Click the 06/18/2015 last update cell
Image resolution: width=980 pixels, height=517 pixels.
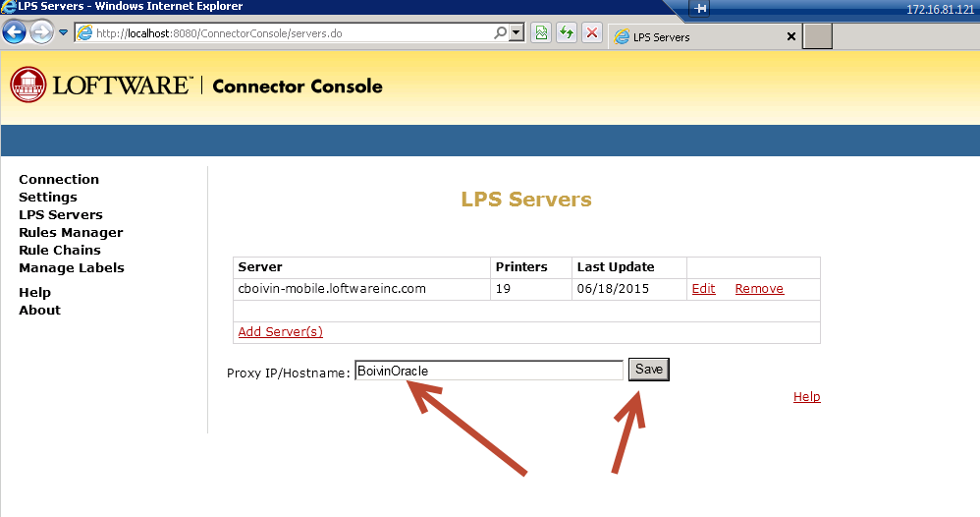pos(629,289)
